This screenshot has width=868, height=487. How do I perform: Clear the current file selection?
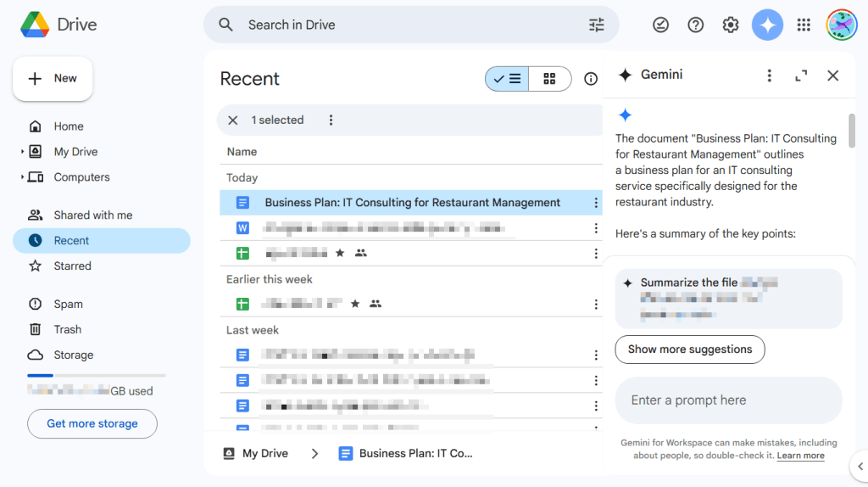[x=233, y=120]
